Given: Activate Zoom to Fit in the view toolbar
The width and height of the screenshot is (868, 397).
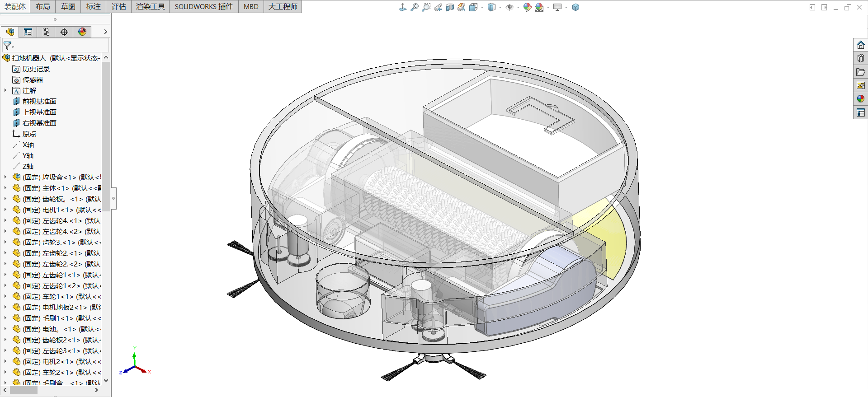Looking at the screenshot, I should tap(414, 7).
